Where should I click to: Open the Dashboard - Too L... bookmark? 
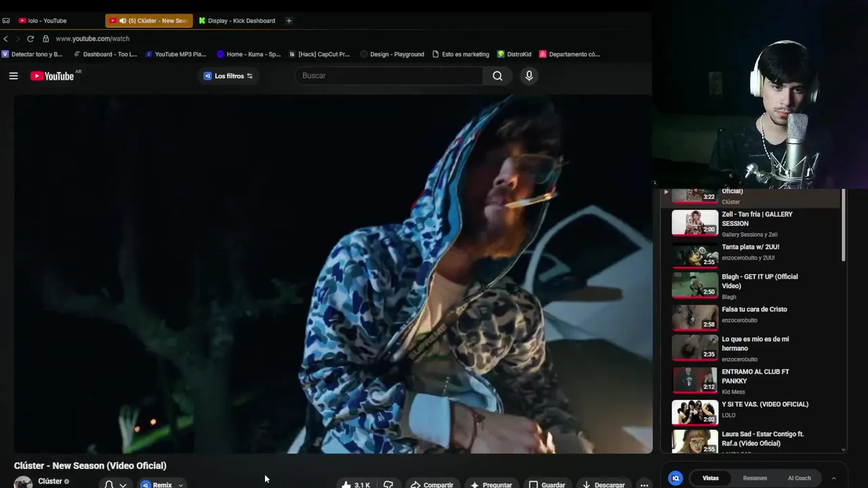105,54
